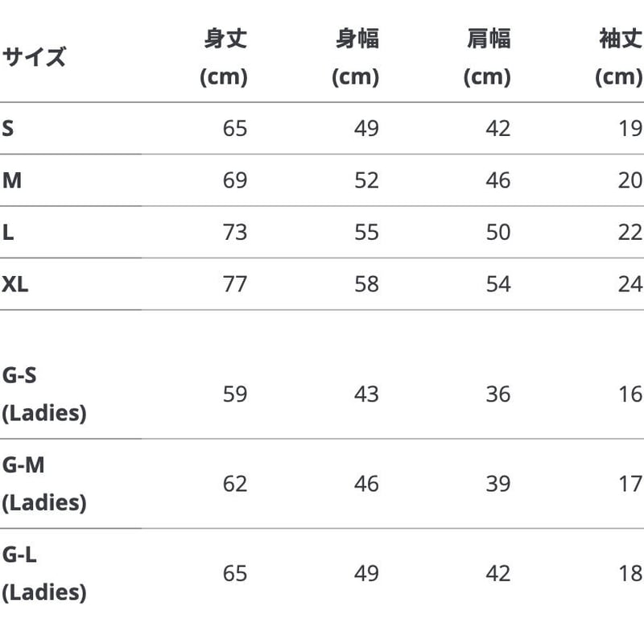The image size is (644, 644).
Task: Click the G-L (Ladies) row label
Action: (x=44, y=573)
